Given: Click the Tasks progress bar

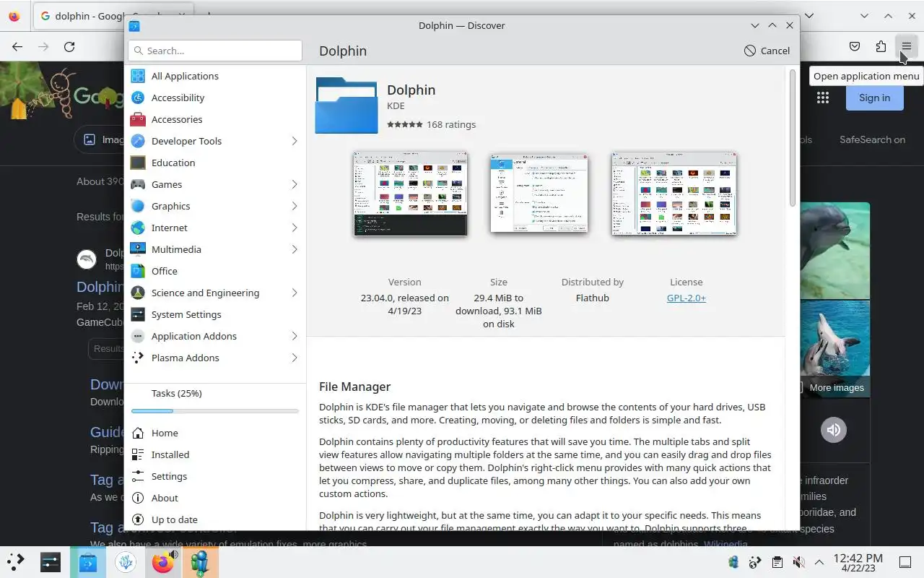Looking at the screenshot, I should tap(215, 411).
